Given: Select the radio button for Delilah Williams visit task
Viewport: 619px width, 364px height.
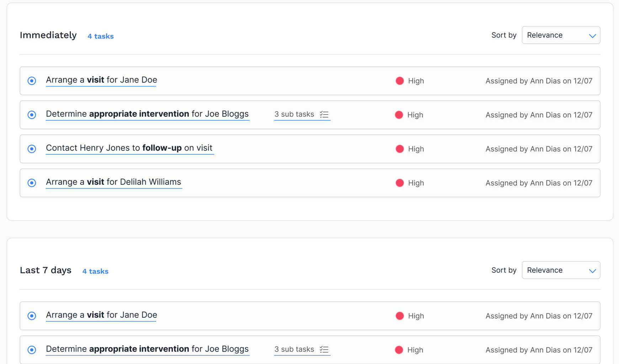Looking at the screenshot, I should tap(32, 183).
